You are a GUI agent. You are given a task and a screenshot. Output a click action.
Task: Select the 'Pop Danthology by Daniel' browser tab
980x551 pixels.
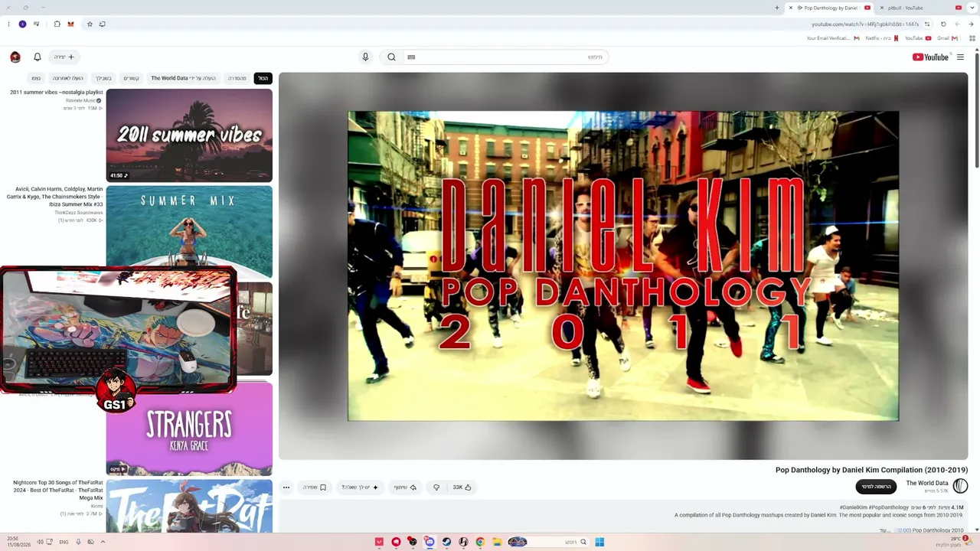click(829, 8)
